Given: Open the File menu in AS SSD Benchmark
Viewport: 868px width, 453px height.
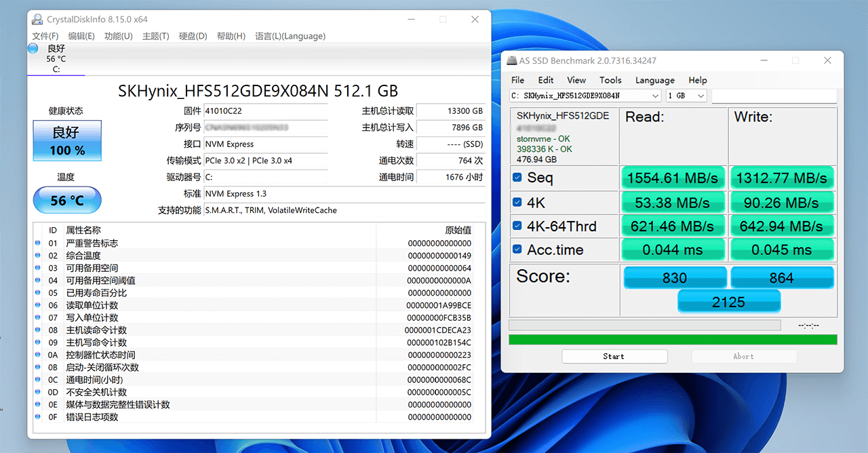Looking at the screenshot, I should pos(518,80).
